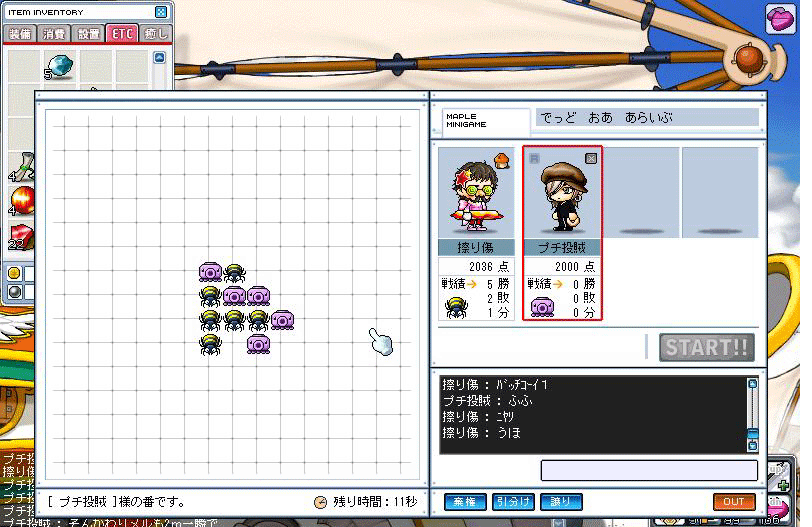This screenshot has height=527, width=812.
Task: Click the grey coin icon in inventory
Action: click(14, 291)
